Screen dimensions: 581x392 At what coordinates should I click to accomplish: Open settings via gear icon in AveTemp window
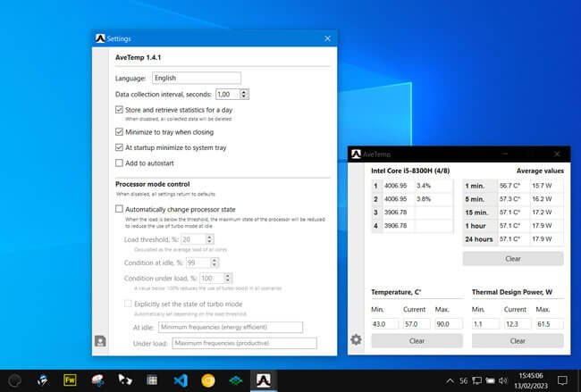(356, 339)
